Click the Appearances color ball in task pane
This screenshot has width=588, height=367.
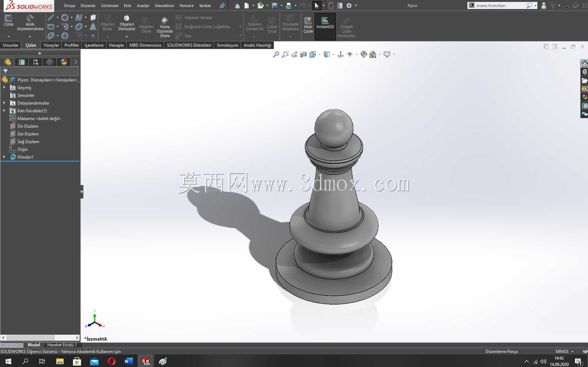point(584,97)
